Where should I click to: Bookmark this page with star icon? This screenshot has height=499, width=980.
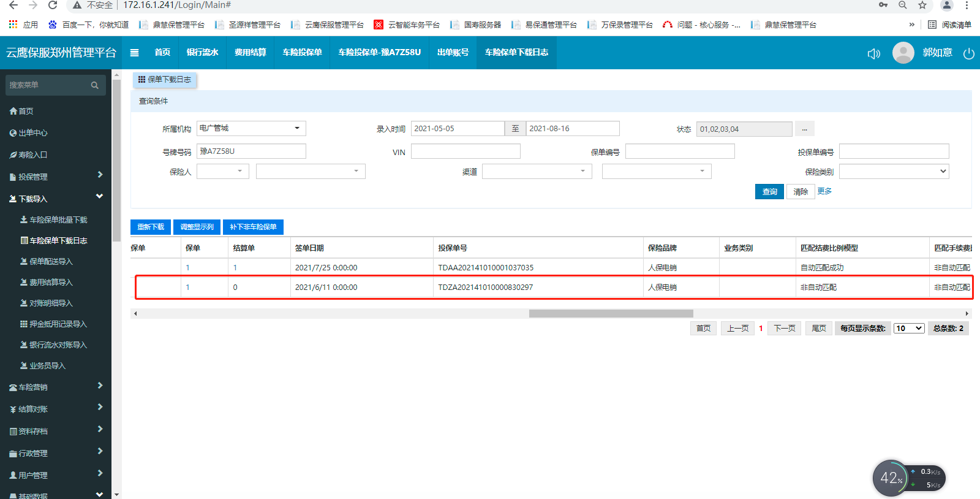pos(922,6)
